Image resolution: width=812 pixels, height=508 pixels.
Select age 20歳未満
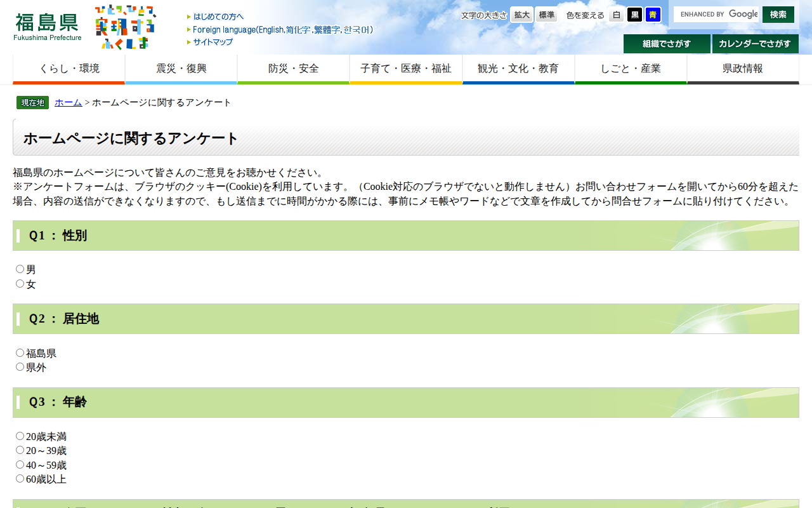pyautogui.click(x=20, y=436)
